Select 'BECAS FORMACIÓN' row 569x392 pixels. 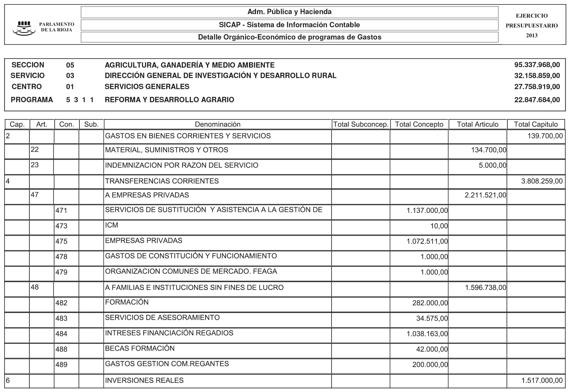[x=285, y=351]
